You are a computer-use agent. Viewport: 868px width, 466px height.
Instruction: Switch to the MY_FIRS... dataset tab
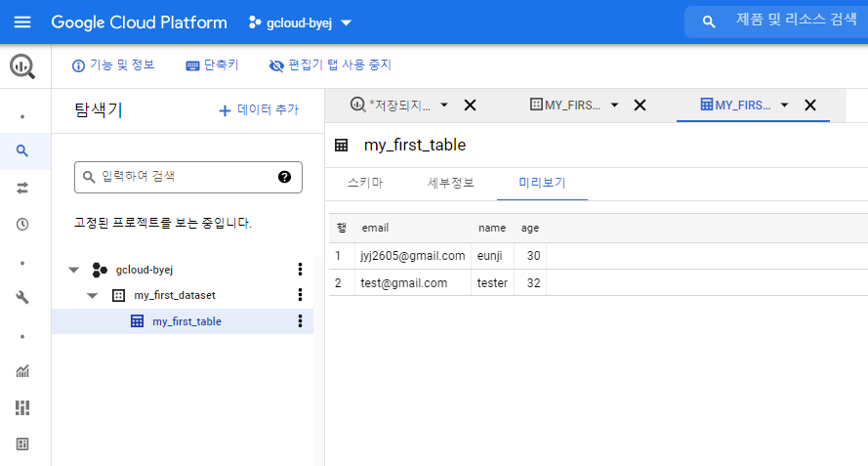click(x=564, y=105)
